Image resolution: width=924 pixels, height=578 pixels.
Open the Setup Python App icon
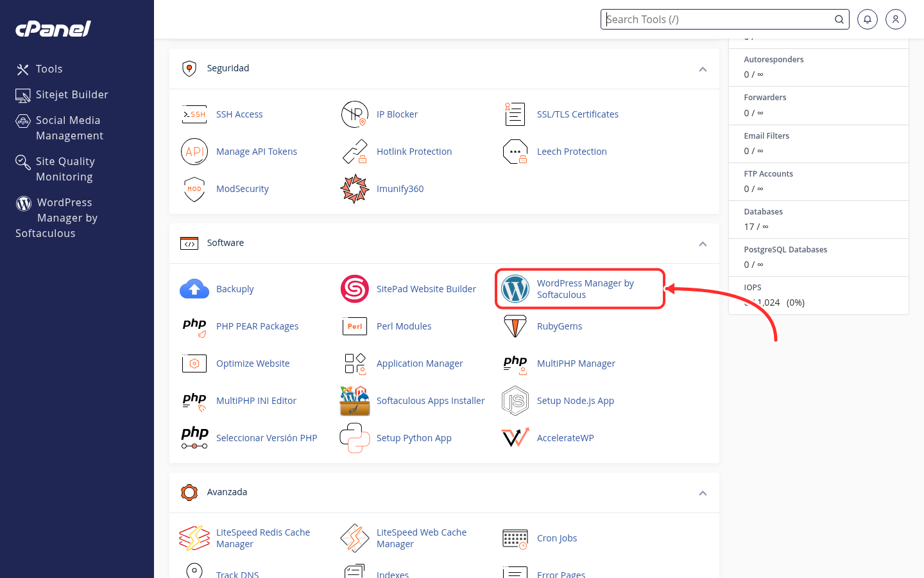355,438
